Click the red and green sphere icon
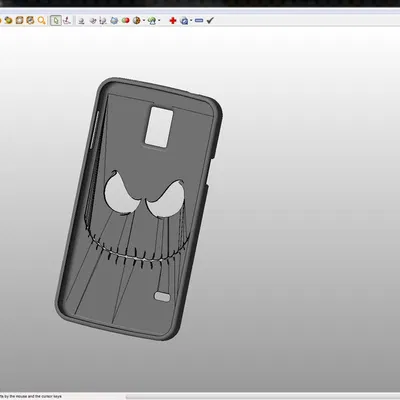Image resolution: width=400 pixels, height=400 pixels. (x=125, y=21)
